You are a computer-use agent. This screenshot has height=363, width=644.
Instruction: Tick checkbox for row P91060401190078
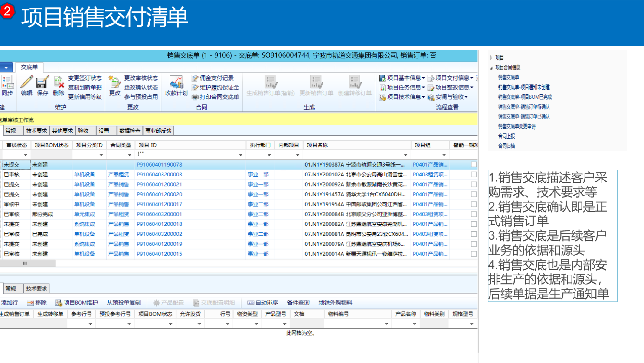pyautogui.click(x=474, y=165)
